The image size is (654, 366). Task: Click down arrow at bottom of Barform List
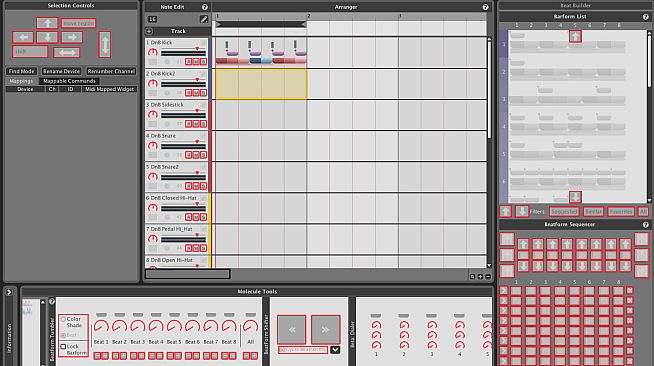(575, 196)
